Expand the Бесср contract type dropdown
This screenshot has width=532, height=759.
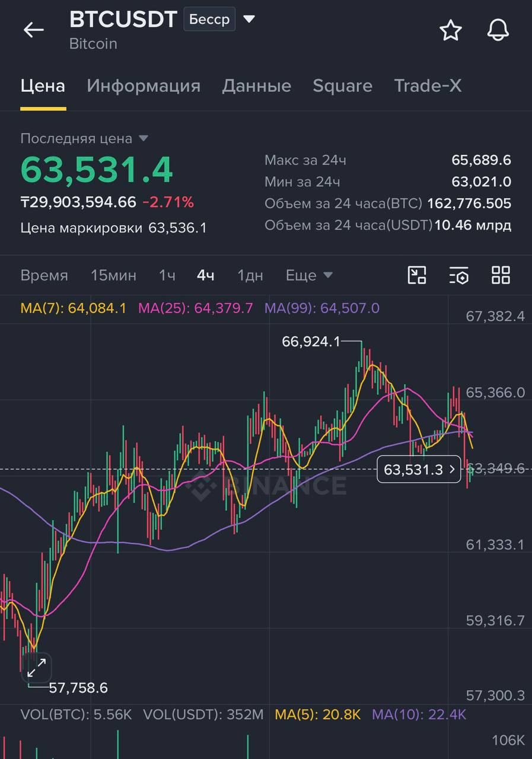click(x=249, y=19)
